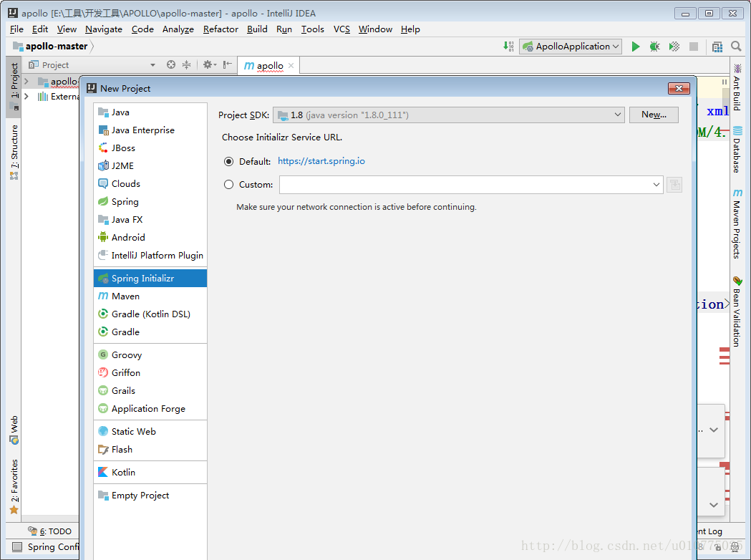The height and width of the screenshot is (560, 751).
Task: Click the Stop process square icon
Action: point(694,47)
